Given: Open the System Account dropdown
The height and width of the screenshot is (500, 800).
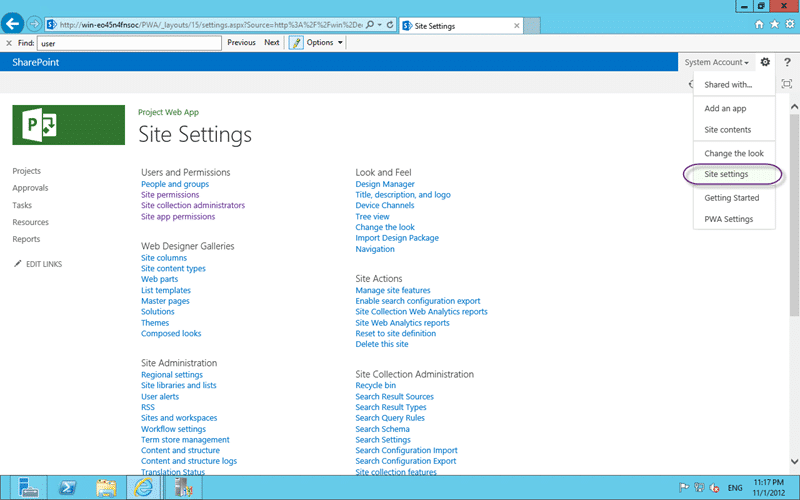Looking at the screenshot, I should point(716,62).
